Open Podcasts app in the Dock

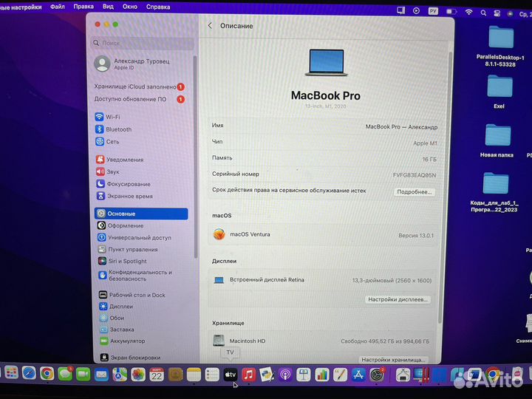pyautogui.click(x=285, y=375)
